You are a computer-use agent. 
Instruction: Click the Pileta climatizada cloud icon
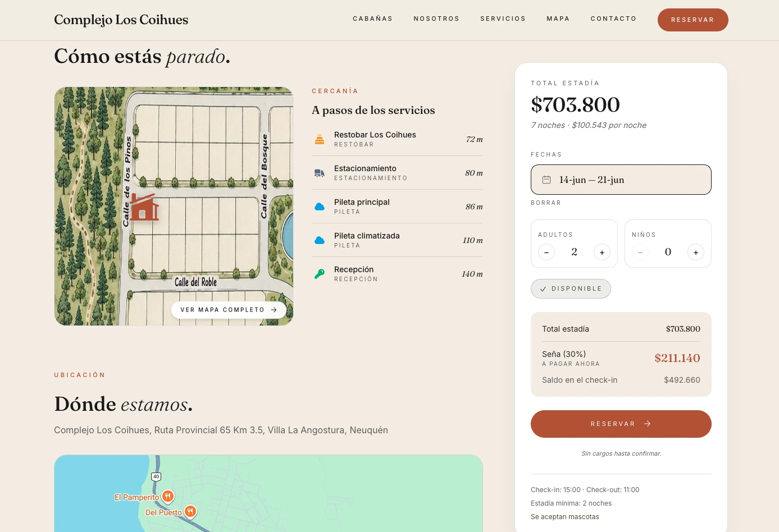pyautogui.click(x=320, y=240)
